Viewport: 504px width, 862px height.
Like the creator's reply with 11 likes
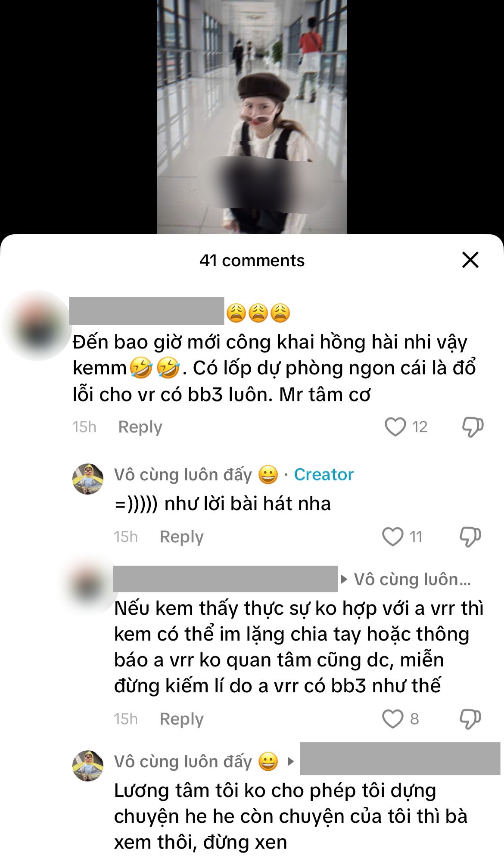(393, 537)
